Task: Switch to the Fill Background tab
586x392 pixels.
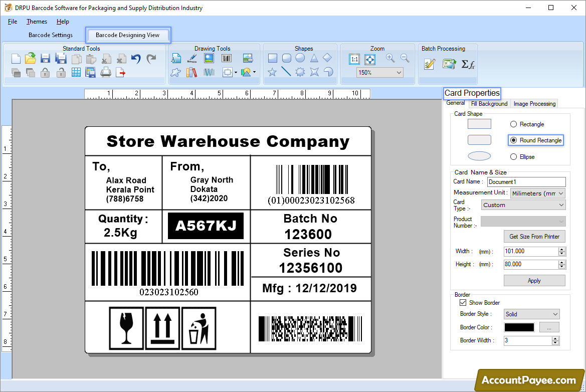Action: coord(489,104)
